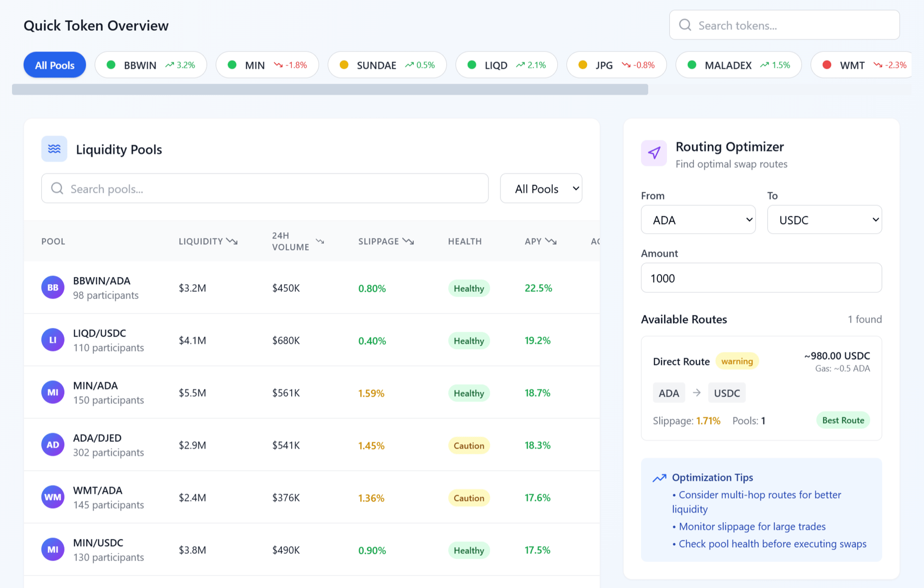
Task: Click the WM avatar for WMT/ADA pool
Action: tap(52, 497)
